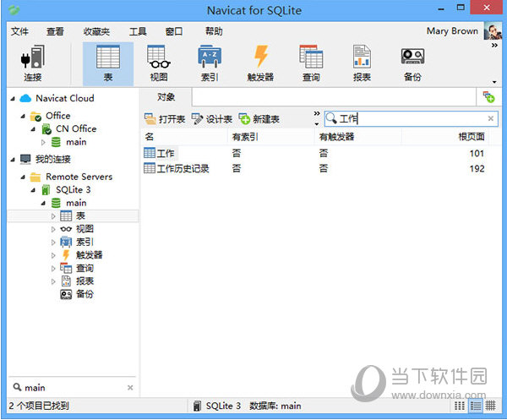Click the Mary Brown user name

(452, 31)
